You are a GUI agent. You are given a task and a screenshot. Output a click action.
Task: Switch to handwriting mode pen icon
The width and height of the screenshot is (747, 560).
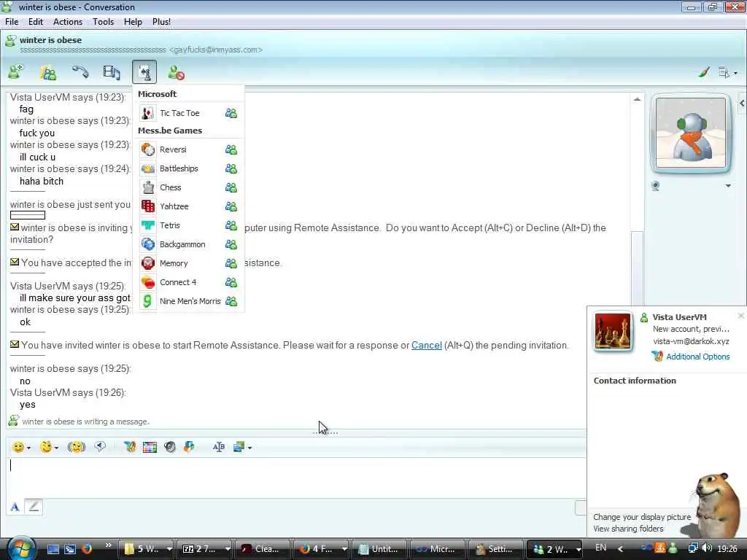tap(34, 507)
